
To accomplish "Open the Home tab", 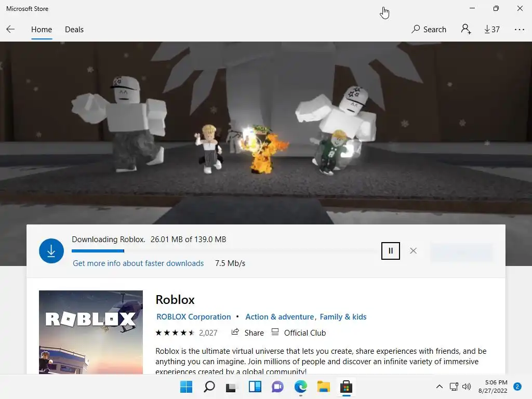I will (42, 30).
